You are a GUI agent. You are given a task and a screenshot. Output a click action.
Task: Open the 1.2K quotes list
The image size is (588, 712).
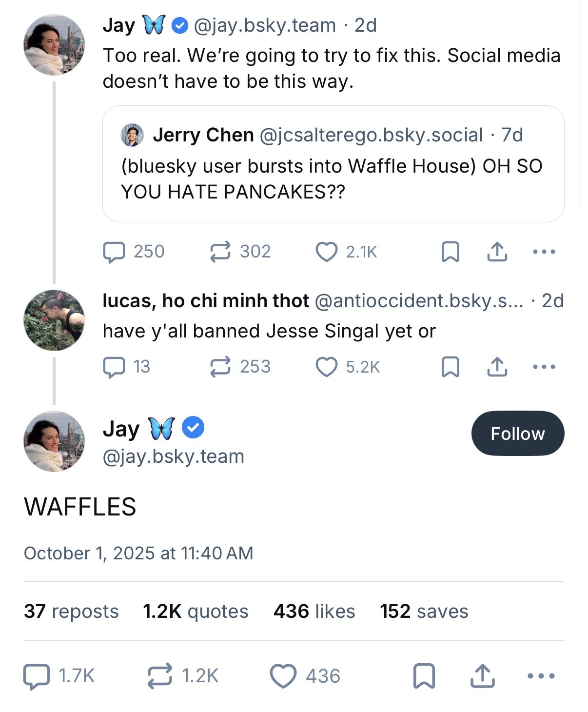(x=196, y=612)
